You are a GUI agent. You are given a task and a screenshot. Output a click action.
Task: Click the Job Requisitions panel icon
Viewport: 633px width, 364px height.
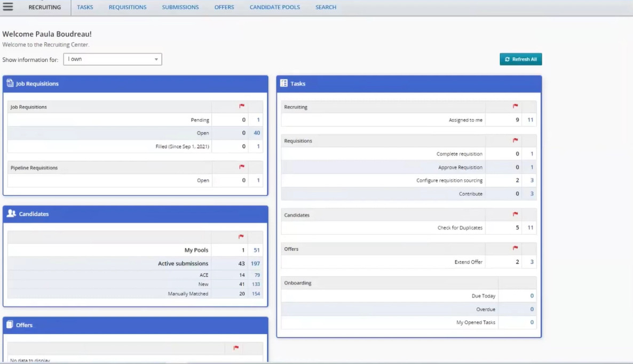point(9,83)
